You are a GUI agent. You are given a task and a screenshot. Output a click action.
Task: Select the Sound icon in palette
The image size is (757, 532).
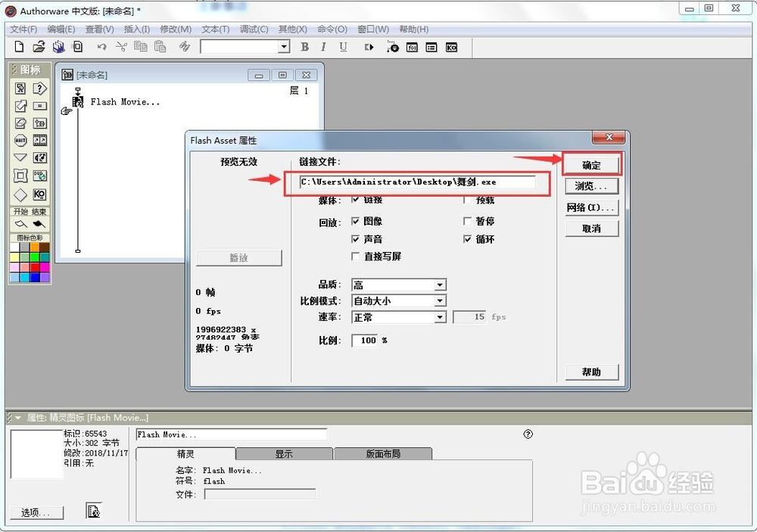point(39,157)
